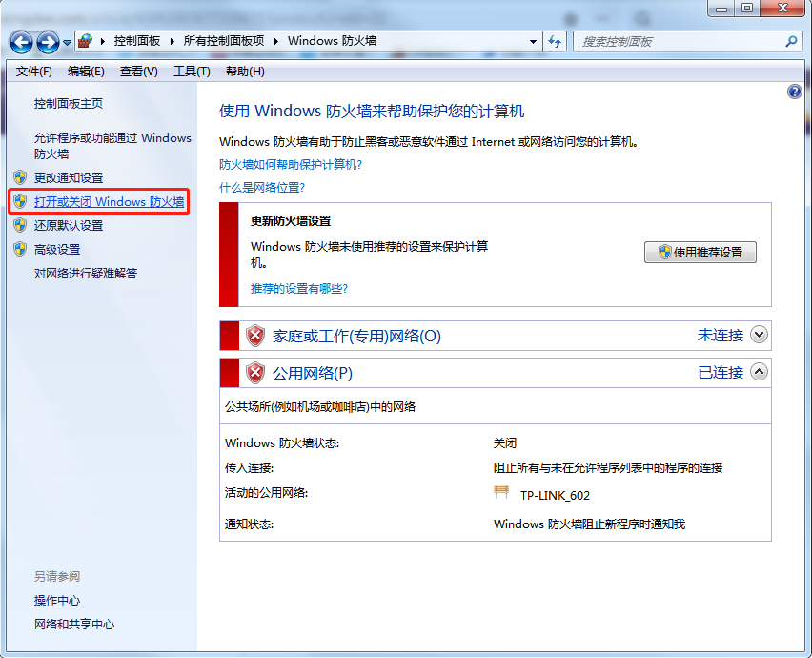The height and width of the screenshot is (658, 812).
Task: Click the Forward navigation arrow
Action: click(x=48, y=42)
